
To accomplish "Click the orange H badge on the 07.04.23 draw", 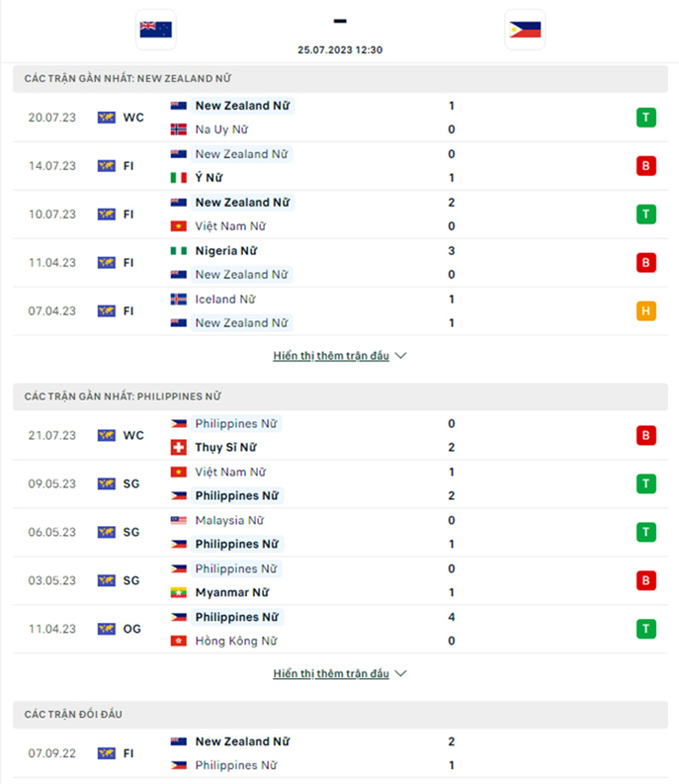I will point(646,311).
